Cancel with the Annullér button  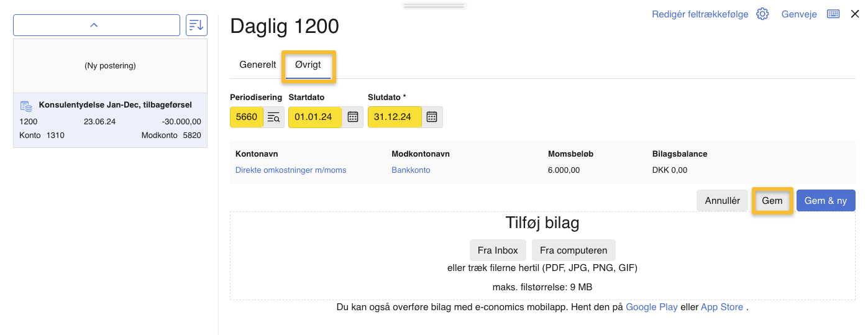pos(722,201)
